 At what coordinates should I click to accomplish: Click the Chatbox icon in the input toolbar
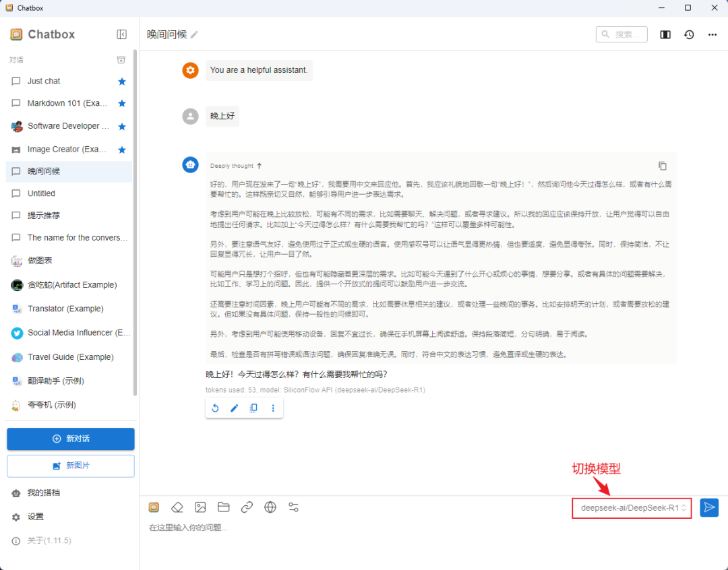(154, 507)
